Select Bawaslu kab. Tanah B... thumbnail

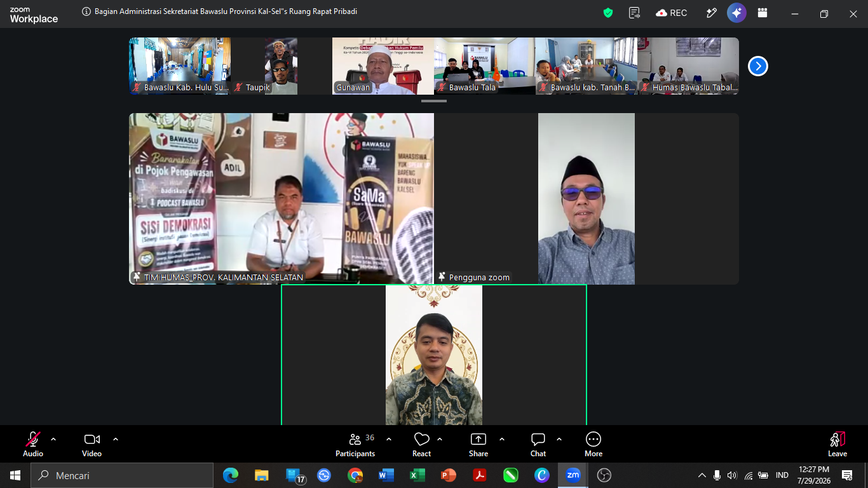pos(587,66)
